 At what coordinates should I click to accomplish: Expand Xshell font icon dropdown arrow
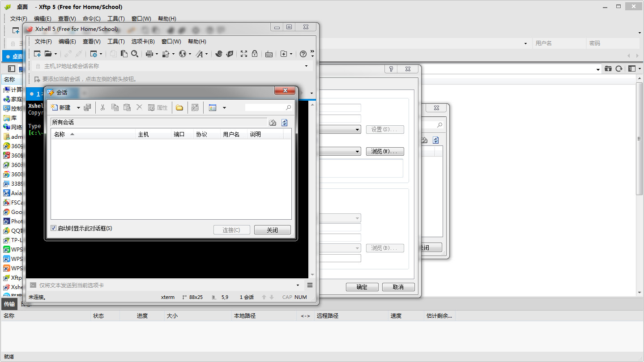[206, 54]
